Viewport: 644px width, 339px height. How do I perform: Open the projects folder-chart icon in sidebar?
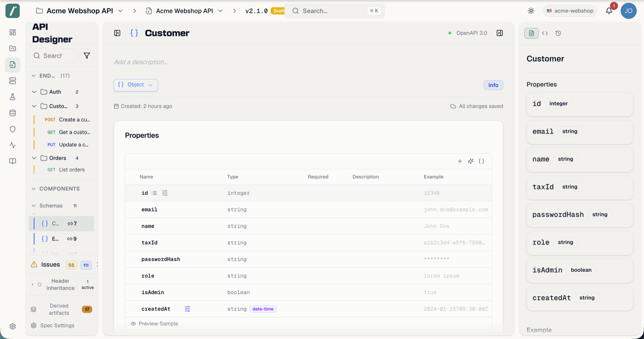[12, 48]
